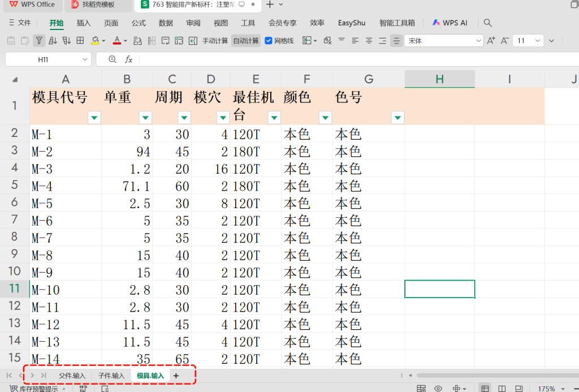
Task: Click the WPS Office home tab
Action: [x=32, y=5]
